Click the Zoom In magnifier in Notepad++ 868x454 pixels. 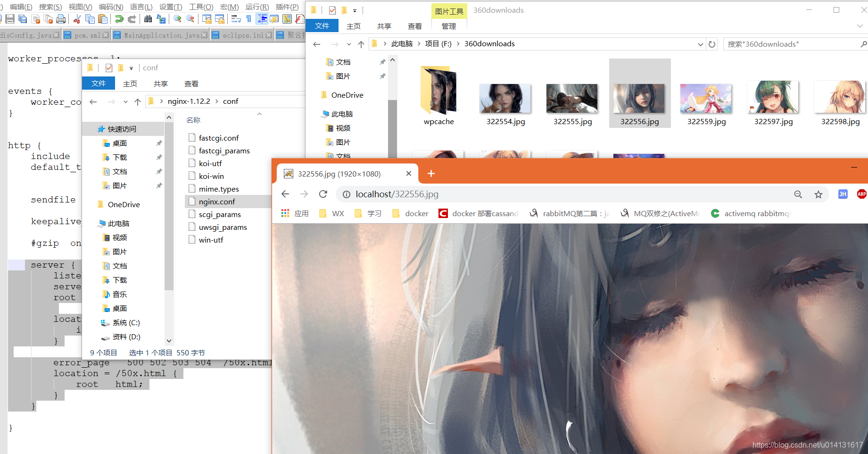tap(177, 19)
